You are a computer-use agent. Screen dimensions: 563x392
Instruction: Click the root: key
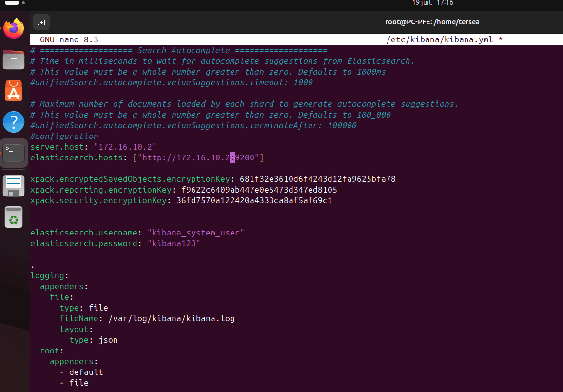[52, 351]
